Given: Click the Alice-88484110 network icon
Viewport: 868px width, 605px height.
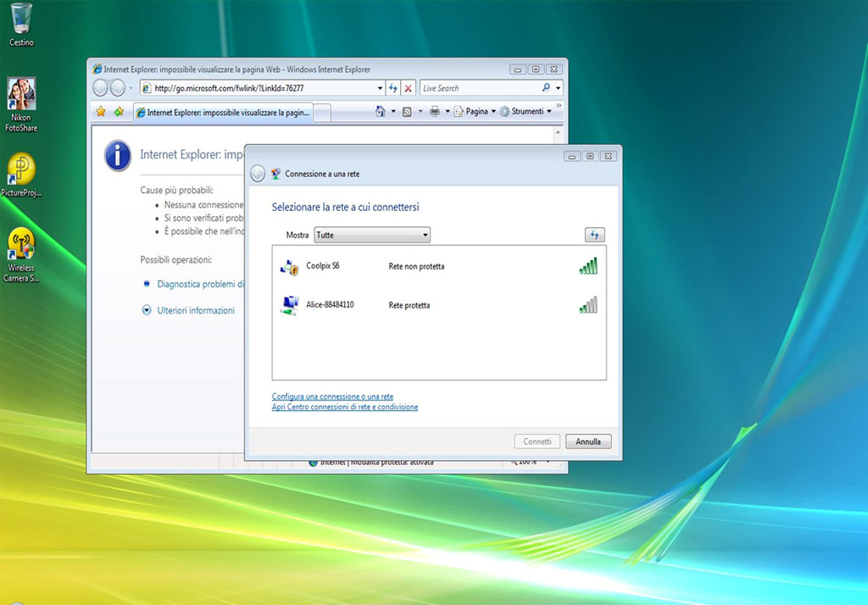Looking at the screenshot, I should tap(289, 305).
